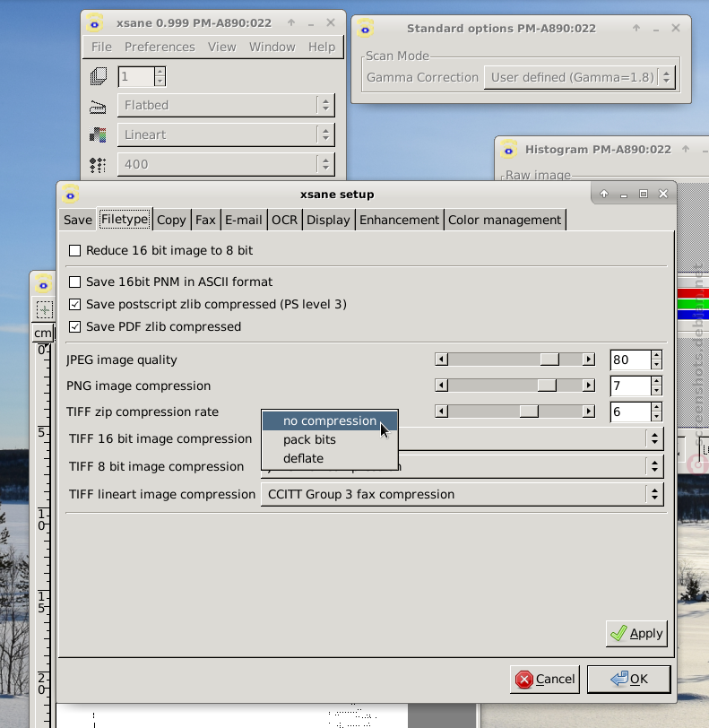Open the Color management tab
The image size is (709, 728).
[x=505, y=220]
